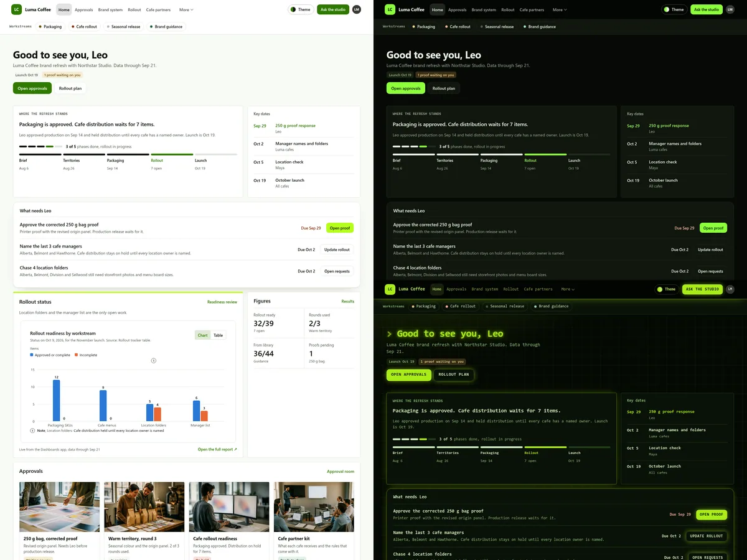Toggle Theme in the terminal-style panel

pos(667,289)
